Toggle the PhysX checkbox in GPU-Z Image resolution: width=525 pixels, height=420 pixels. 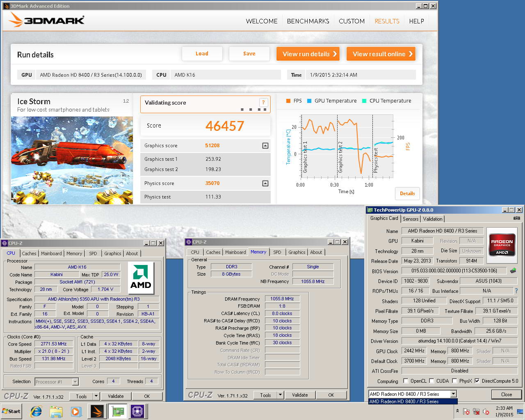click(x=454, y=381)
